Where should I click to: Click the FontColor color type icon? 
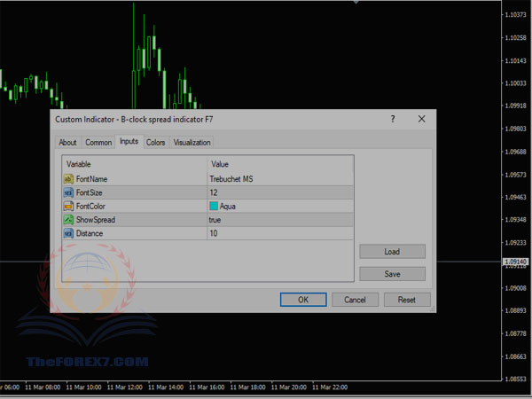coord(68,206)
